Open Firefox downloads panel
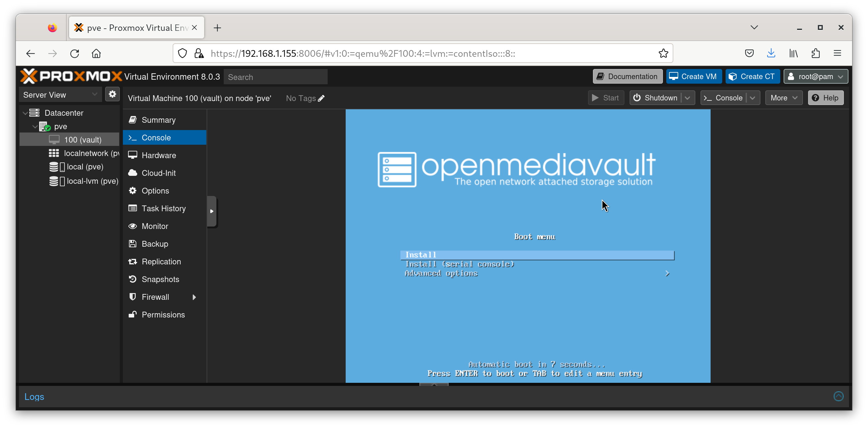 pos(771,53)
